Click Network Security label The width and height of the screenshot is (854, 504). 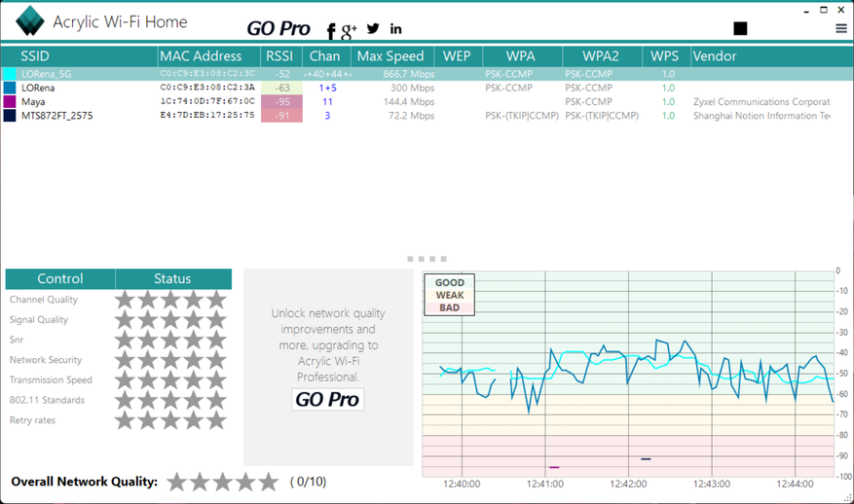click(46, 360)
